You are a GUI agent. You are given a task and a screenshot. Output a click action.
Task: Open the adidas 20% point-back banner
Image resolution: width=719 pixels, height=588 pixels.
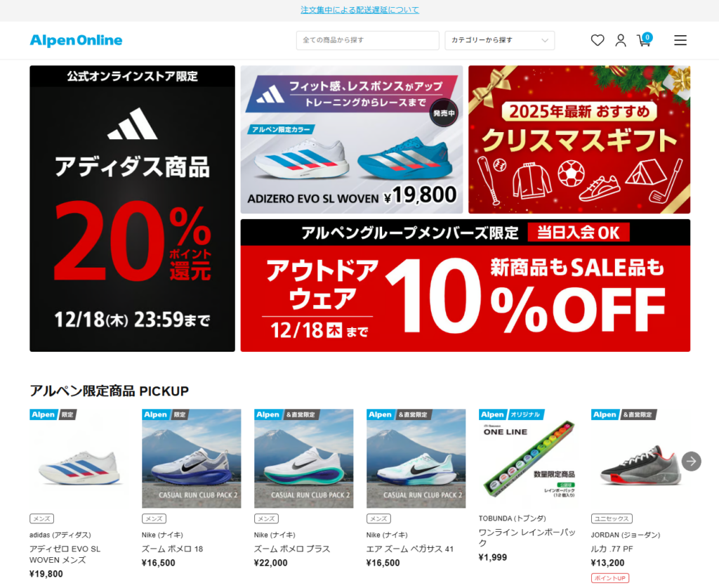(132, 209)
